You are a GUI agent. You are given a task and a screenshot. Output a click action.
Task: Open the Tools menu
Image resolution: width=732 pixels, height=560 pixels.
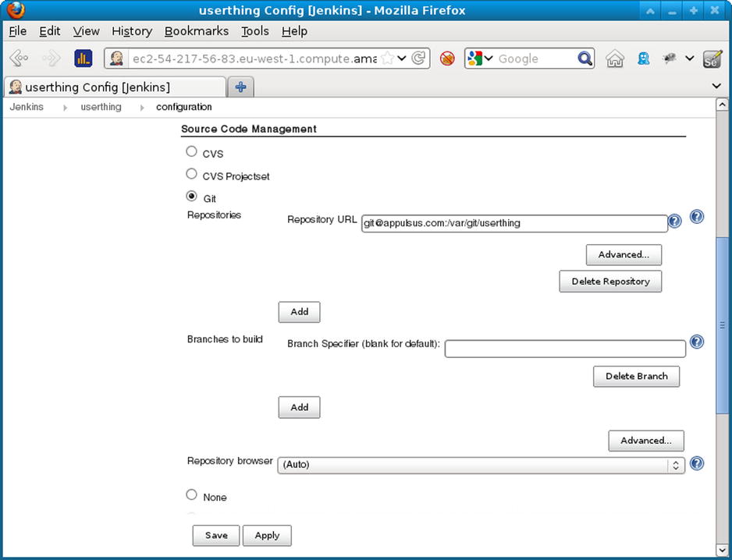pos(255,31)
